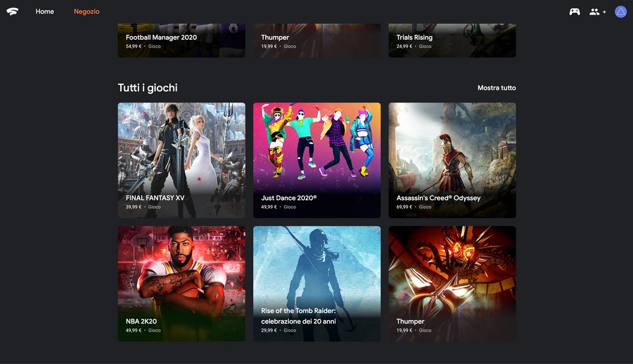Screen dimensions: 633x364
Task: Click the Tutti i giochi heading
Action: pos(147,87)
